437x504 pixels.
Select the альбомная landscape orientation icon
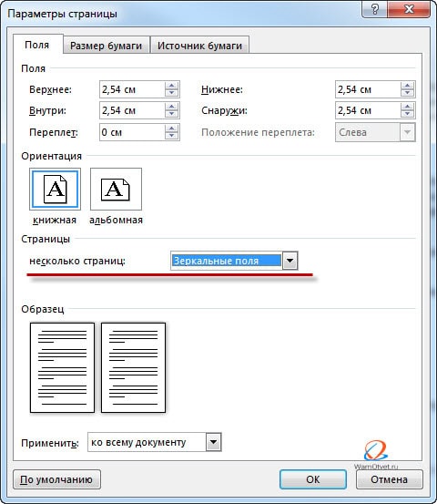click(116, 189)
